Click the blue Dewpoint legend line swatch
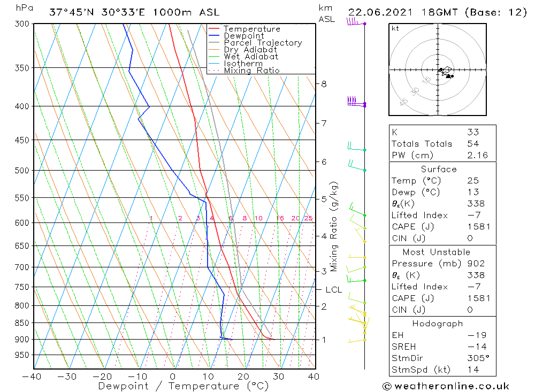 tap(214, 35)
